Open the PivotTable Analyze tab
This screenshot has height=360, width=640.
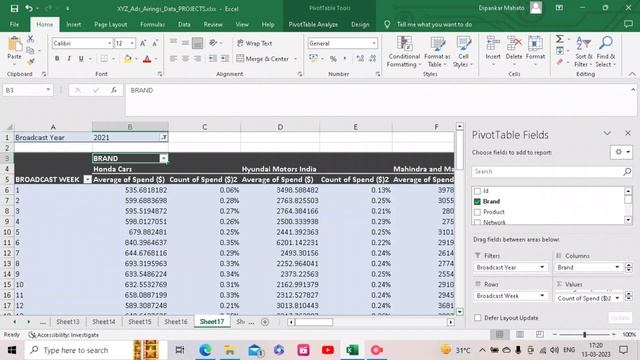(313, 24)
